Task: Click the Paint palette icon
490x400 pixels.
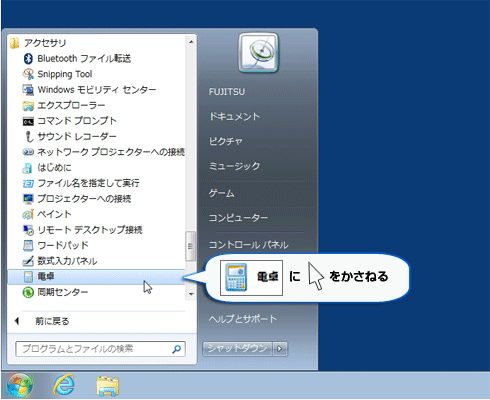Action: click(x=28, y=214)
